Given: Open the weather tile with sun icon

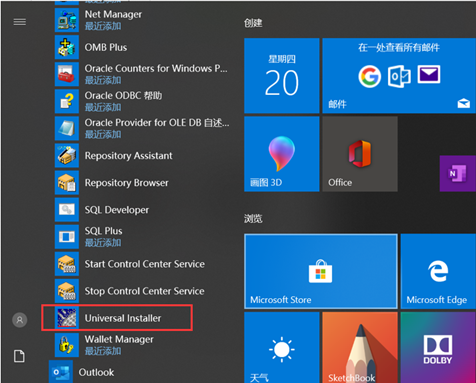Looking at the screenshot, I should 282,347.
